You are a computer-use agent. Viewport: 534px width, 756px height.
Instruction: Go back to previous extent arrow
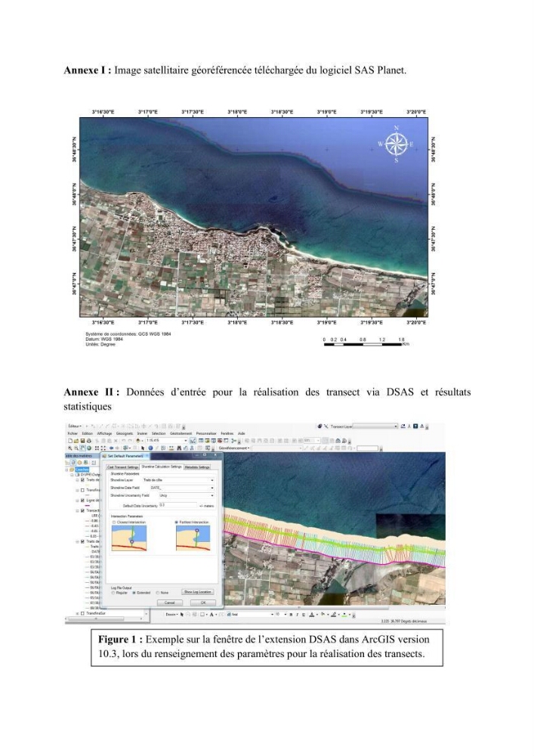point(111,448)
